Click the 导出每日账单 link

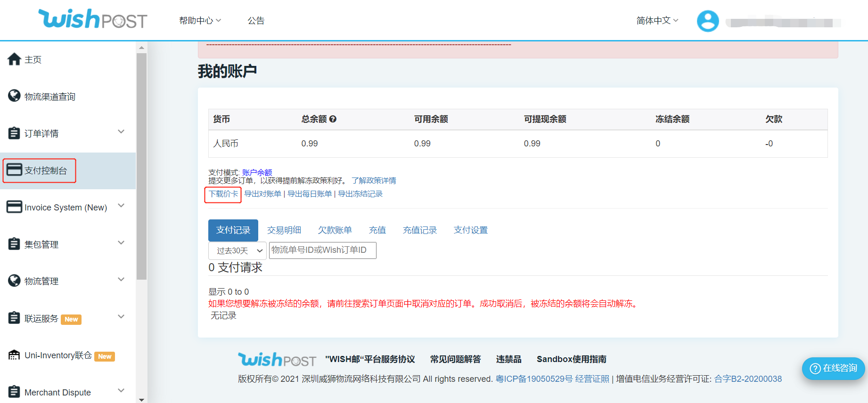310,194
